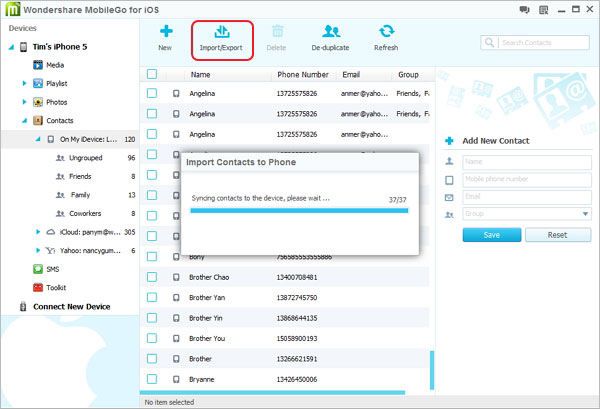This screenshot has width=600, height=409.
Task: Click the De-duplicate contacts icon
Action: pos(331,31)
